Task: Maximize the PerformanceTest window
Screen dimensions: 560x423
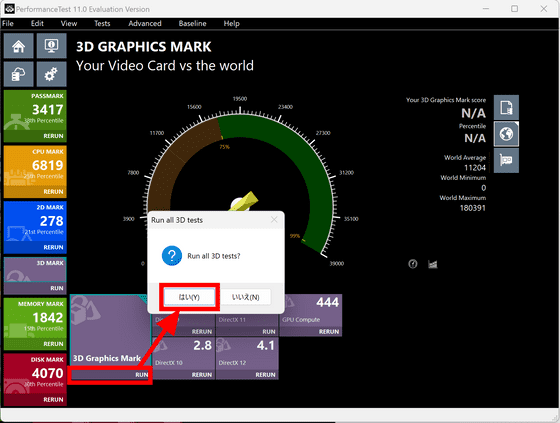Action: [515, 9]
